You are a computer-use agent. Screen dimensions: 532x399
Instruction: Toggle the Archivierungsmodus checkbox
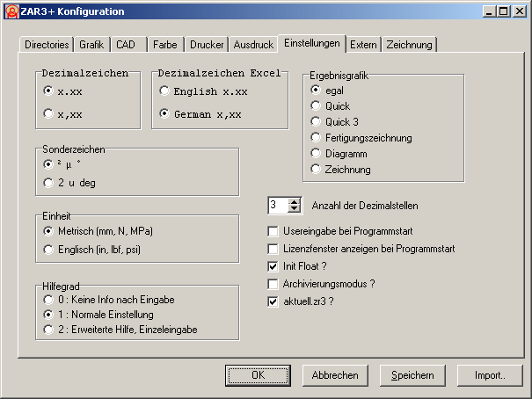[x=273, y=284]
